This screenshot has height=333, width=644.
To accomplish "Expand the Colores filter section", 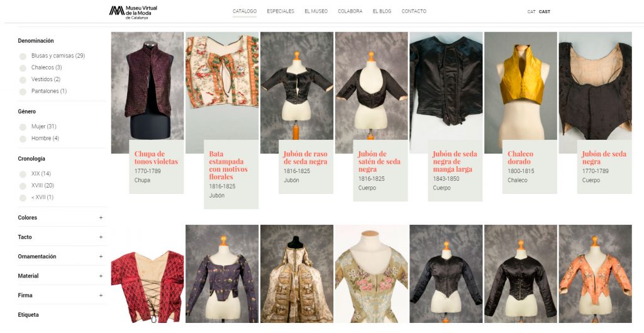I will tap(101, 218).
